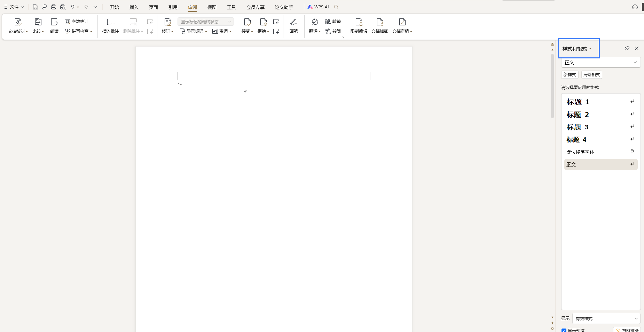Close the 样式和格式 side panel
Screen dimensions: 644x332
point(637,48)
